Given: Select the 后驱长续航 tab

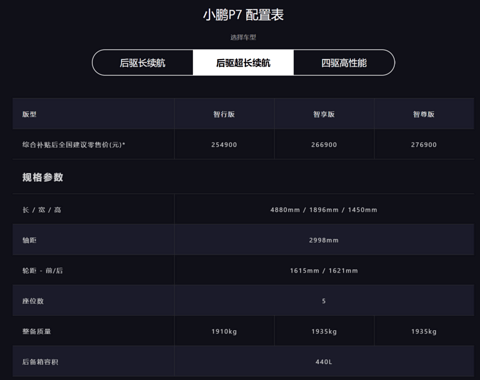Looking at the screenshot, I should pyautogui.click(x=143, y=63).
